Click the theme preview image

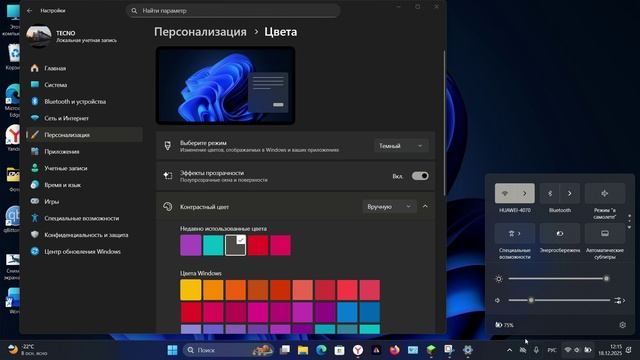point(225,85)
